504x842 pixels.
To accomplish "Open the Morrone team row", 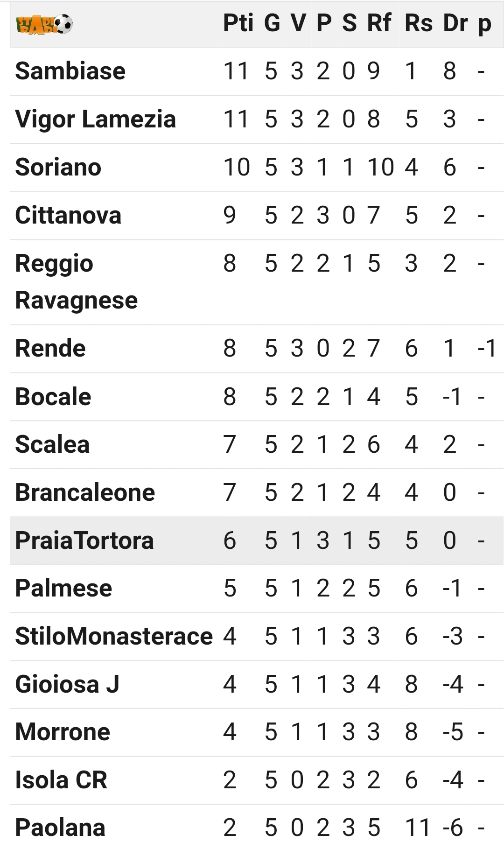I will pyautogui.click(x=257, y=732).
